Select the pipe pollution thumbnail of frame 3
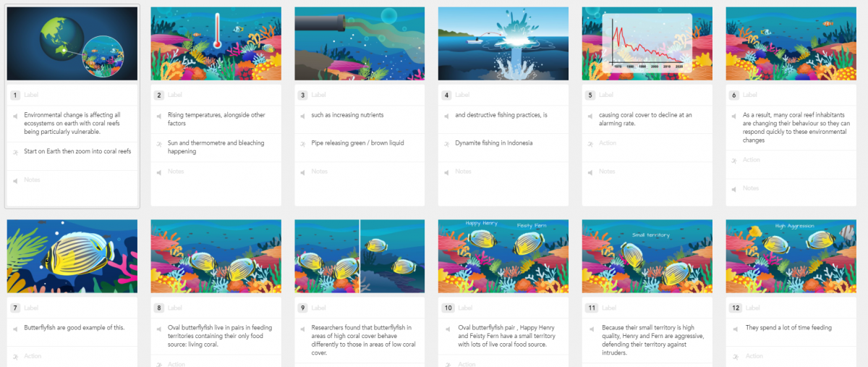Viewport: 868px width, 367px height. point(360,43)
